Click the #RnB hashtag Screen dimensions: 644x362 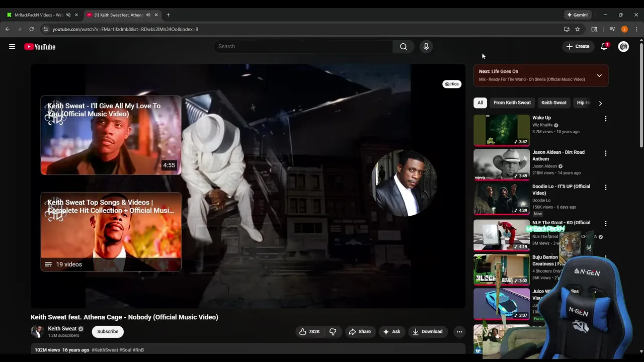coord(138,350)
